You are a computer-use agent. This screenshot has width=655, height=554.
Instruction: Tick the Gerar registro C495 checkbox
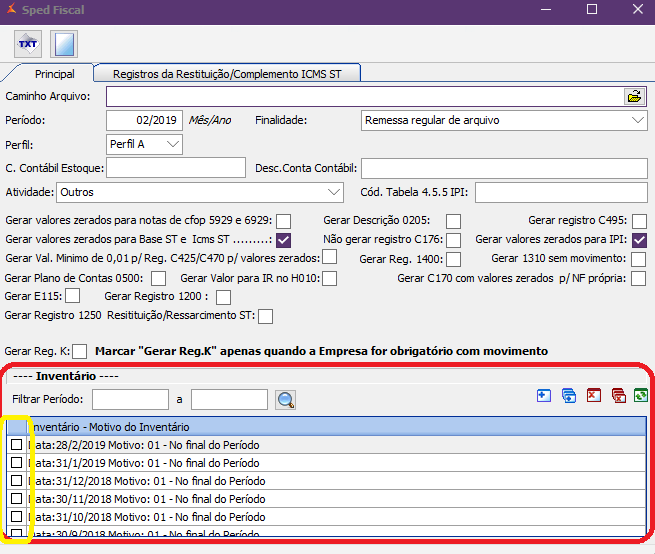(639, 221)
